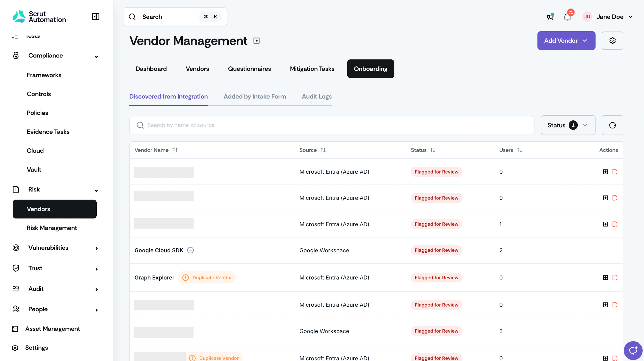Open Controls in sidebar
The height and width of the screenshot is (361, 644).
point(39,94)
